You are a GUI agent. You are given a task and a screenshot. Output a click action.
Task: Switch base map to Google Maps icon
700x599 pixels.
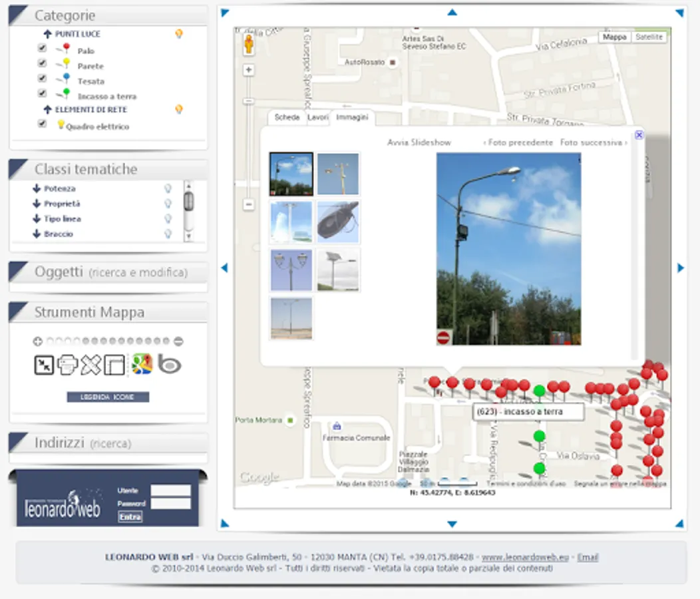[142, 364]
